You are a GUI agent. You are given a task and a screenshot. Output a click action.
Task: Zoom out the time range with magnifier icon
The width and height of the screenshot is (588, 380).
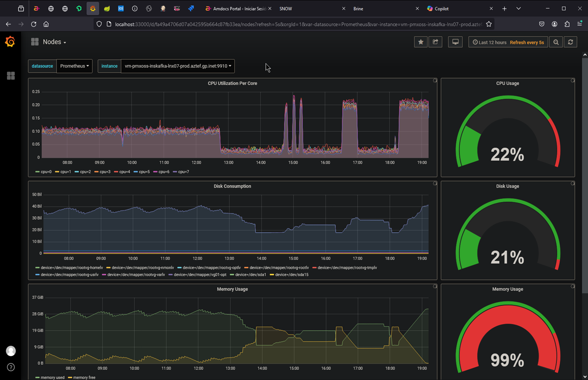coord(556,42)
